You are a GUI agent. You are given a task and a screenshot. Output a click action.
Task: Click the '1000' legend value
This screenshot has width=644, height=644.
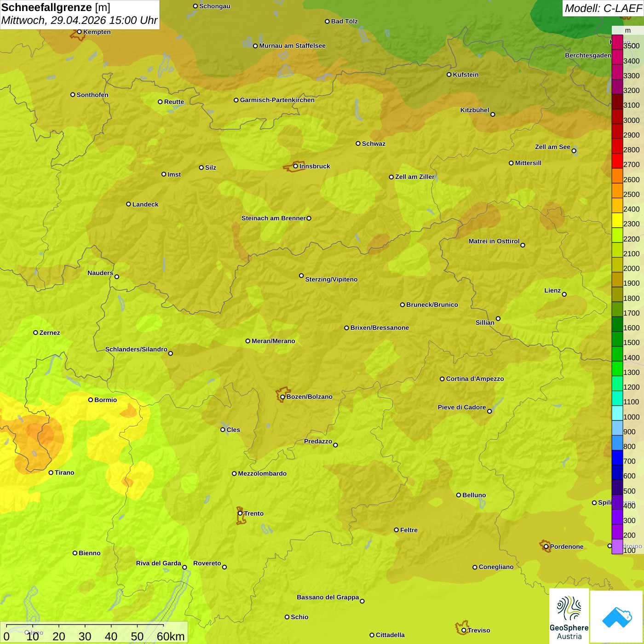point(632,417)
